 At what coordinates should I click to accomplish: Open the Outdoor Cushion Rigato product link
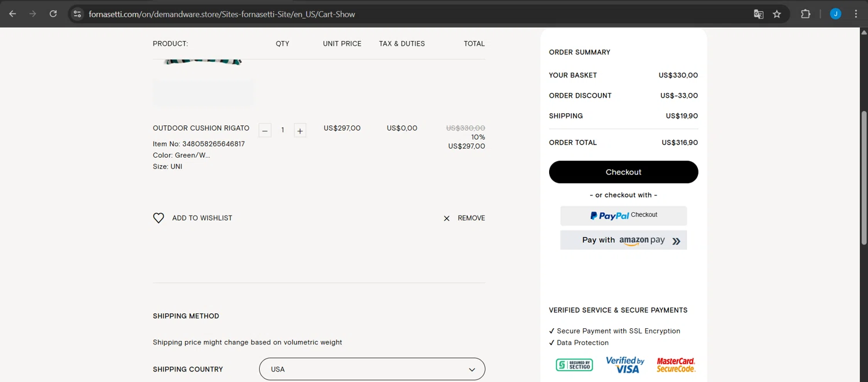[x=201, y=128]
